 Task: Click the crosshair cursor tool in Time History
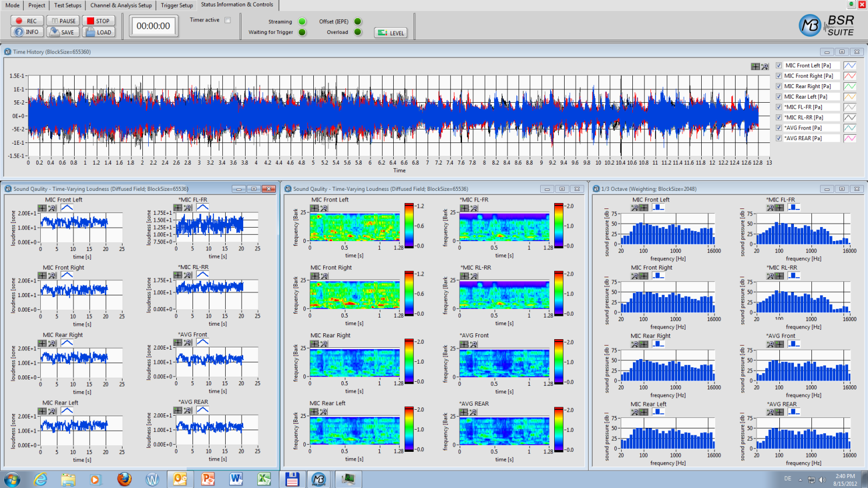(755, 67)
